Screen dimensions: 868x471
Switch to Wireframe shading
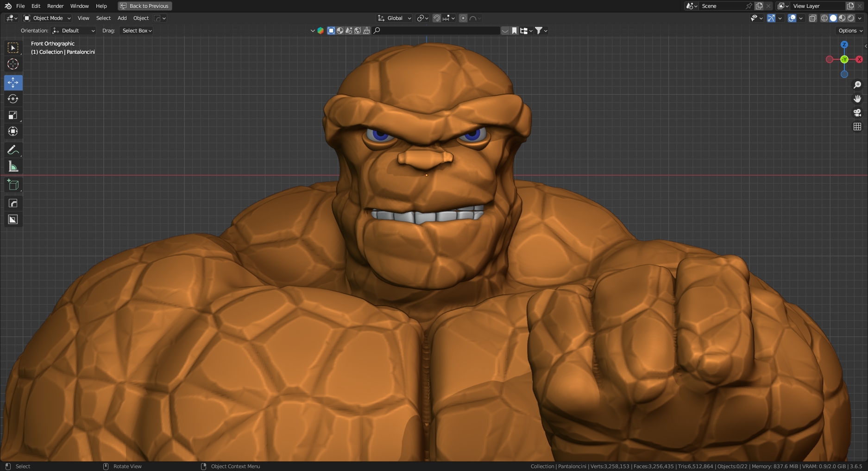tap(824, 18)
